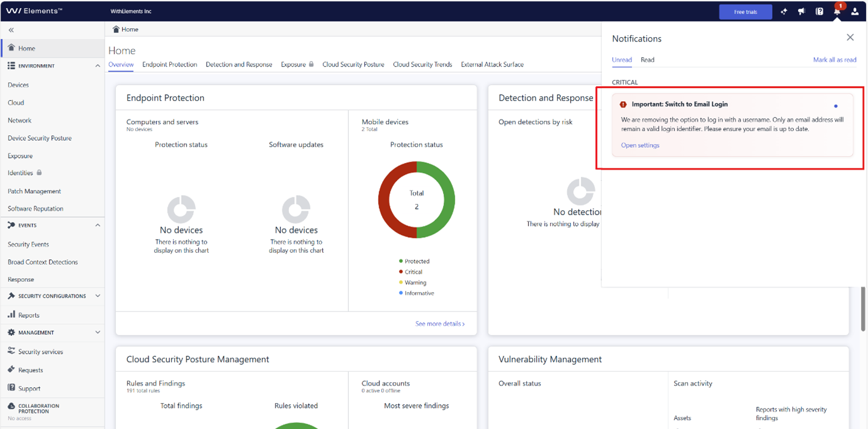Close the Notifications panel

pos(850,38)
